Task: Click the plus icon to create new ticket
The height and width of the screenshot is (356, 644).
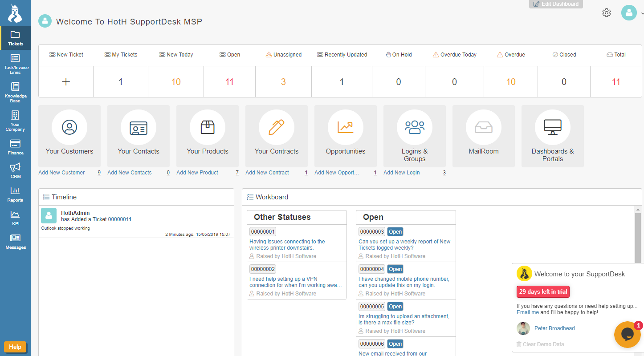Action: (x=66, y=81)
